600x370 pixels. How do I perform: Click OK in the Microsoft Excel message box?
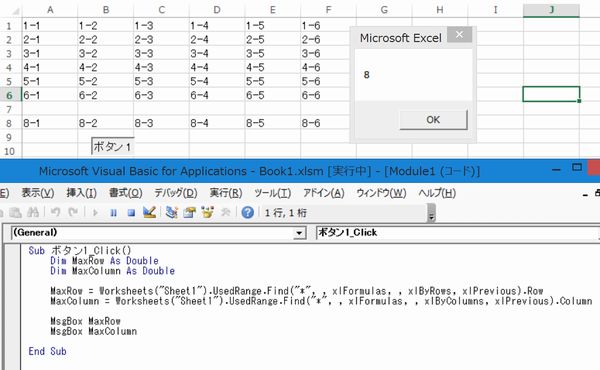[x=434, y=120]
